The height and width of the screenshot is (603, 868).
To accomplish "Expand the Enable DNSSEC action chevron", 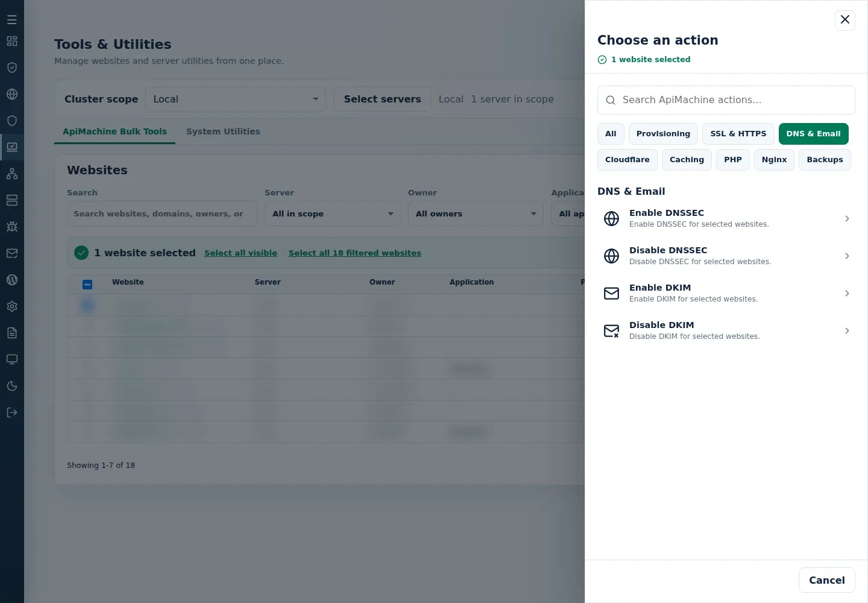I will (x=847, y=218).
